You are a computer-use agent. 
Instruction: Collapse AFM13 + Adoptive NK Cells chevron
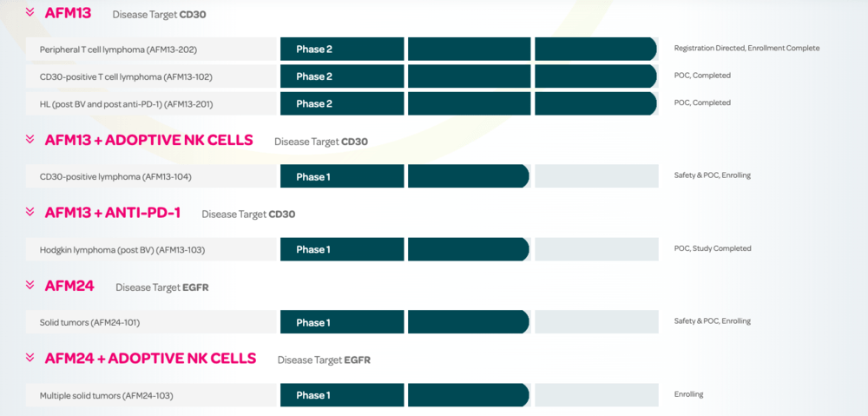pyautogui.click(x=30, y=140)
